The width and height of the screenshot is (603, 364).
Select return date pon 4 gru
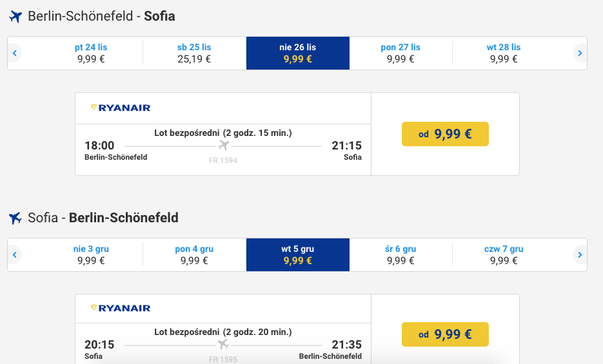194,255
